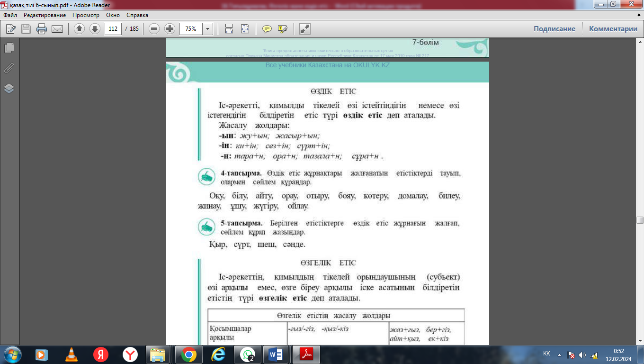The width and height of the screenshot is (644, 364).
Task: Open the network status tray icon
Action: (x=593, y=355)
